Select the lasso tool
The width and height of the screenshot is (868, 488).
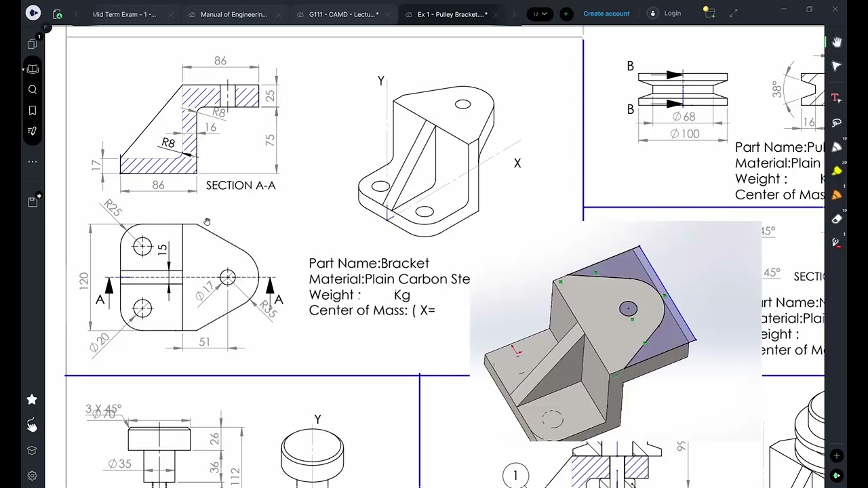pyautogui.click(x=837, y=123)
